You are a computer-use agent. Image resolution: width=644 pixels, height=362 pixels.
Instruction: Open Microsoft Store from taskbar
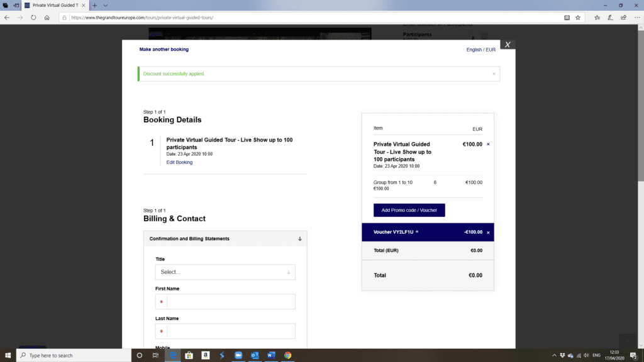point(189,356)
